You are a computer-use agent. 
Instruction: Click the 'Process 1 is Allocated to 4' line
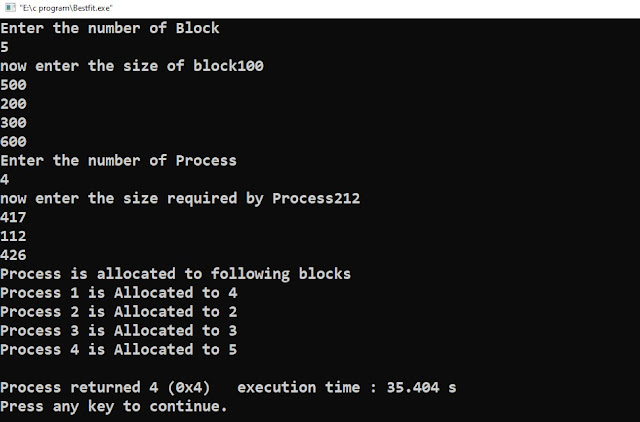point(118,293)
